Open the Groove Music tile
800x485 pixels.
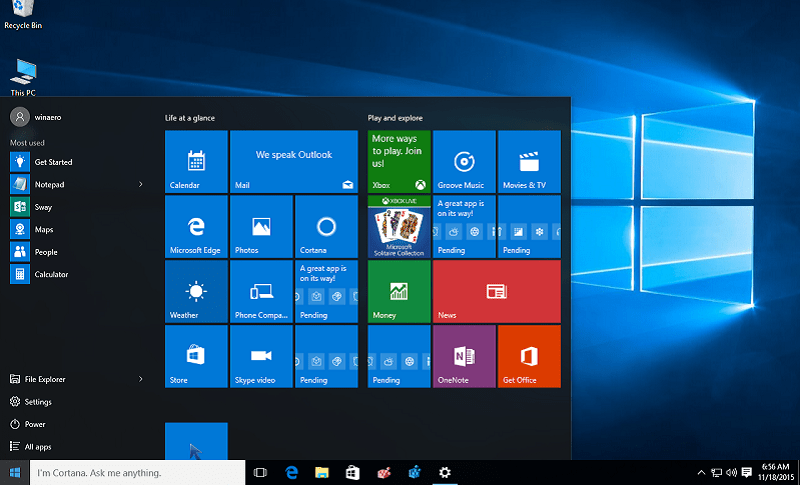click(464, 162)
